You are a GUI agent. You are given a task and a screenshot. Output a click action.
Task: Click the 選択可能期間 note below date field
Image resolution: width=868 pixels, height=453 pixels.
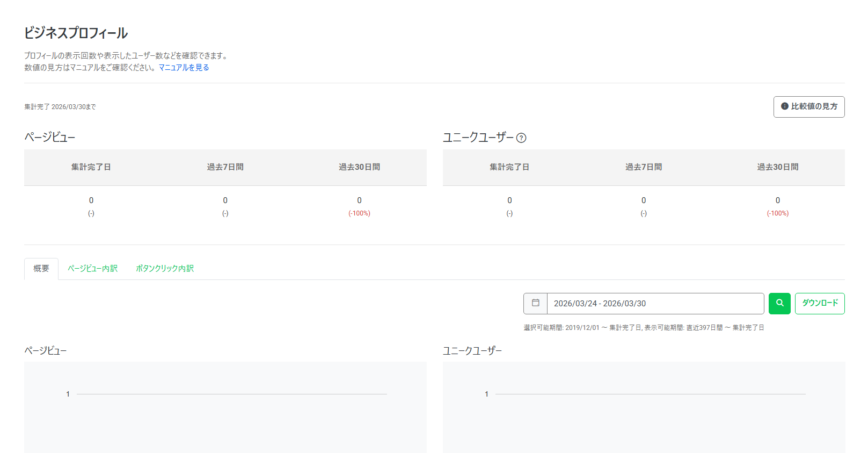644,328
